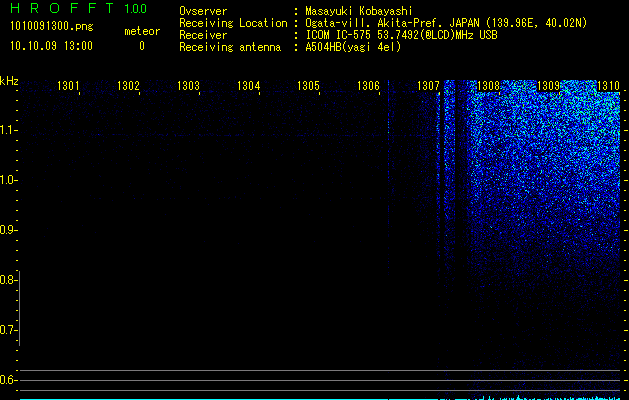This screenshot has width=629, height=400.
Task: Click the 1301 time marker
Action: pos(68,85)
